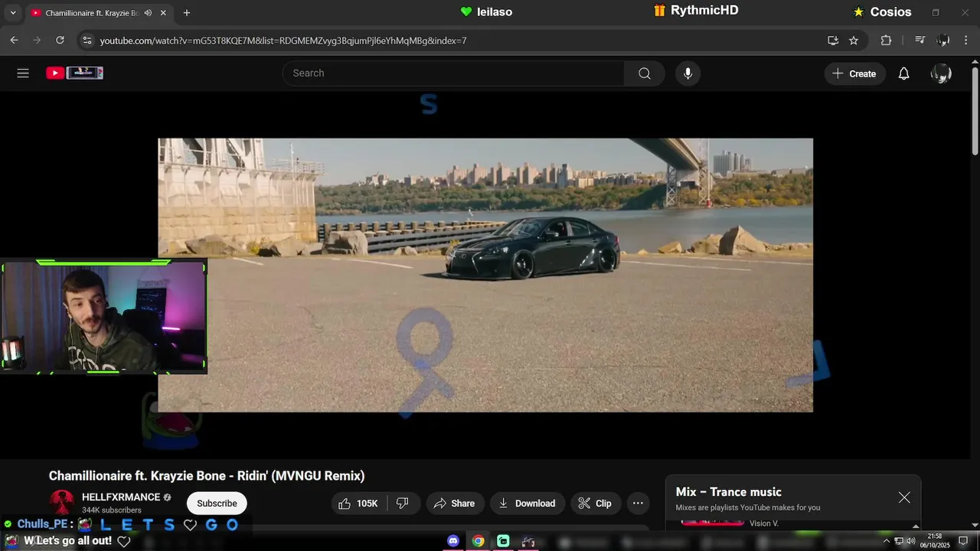
Task: Click the Mix – Trance music title
Action: point(728,492)
